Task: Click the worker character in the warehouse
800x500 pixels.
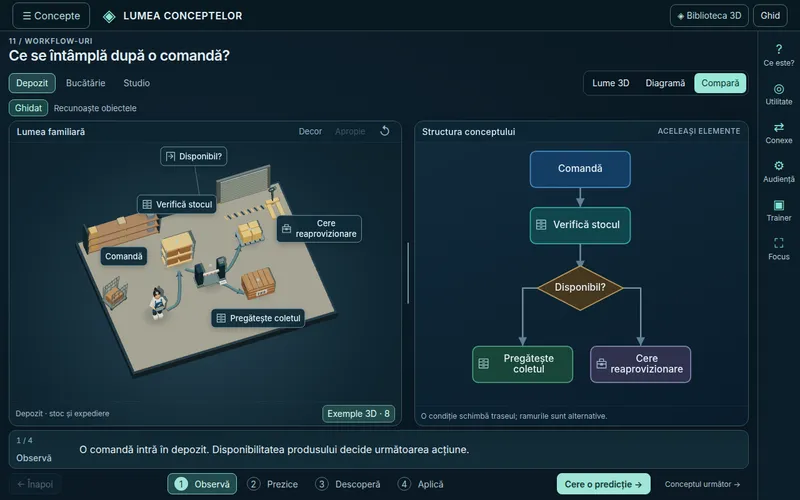Action: pos(158,302)
